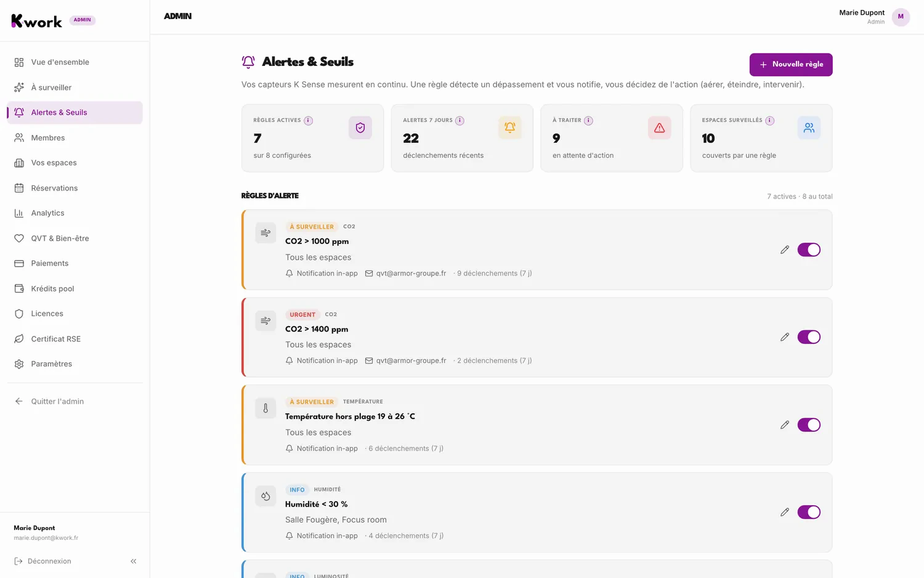Click the Alertes & Seuils bell heading icon
The image size is (924, 578).
tap(248, 62)
